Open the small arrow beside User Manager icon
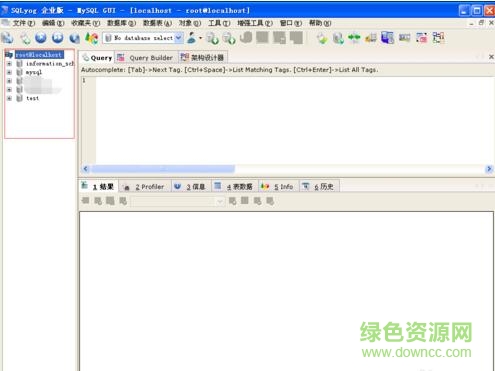Image resolution: width=495 pixels, height=371 pixels. click(x=200, y=38)
